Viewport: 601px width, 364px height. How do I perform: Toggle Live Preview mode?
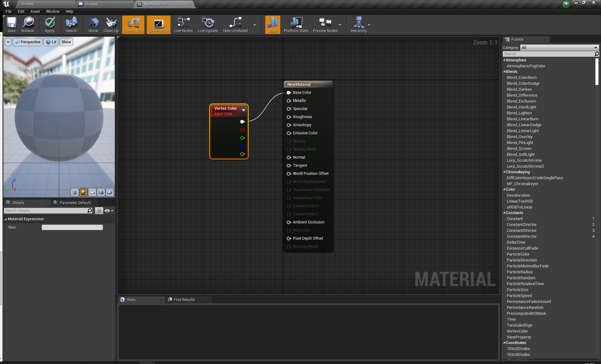(x=158, y=25)
